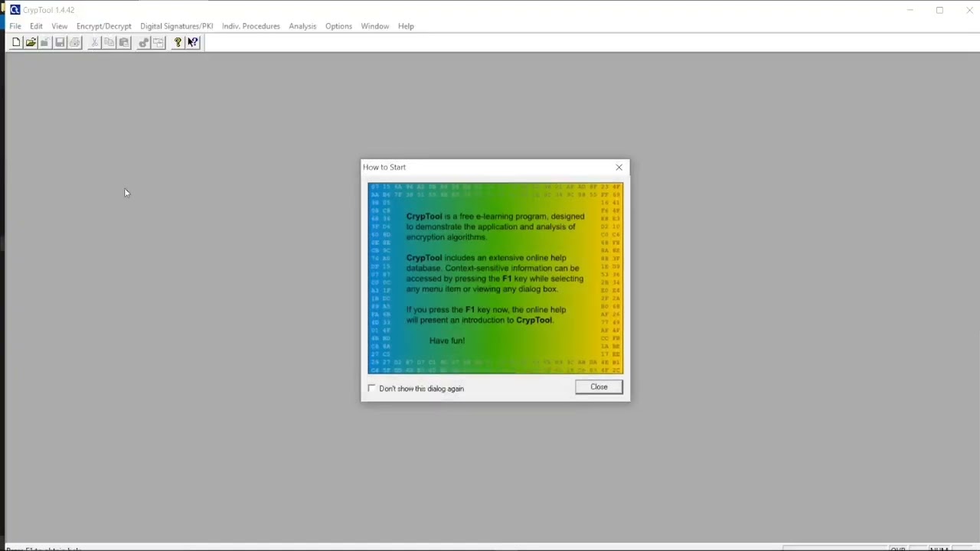Click the yellow question mark Help icon
The image size is (980, 551).
tap(178, 43)
